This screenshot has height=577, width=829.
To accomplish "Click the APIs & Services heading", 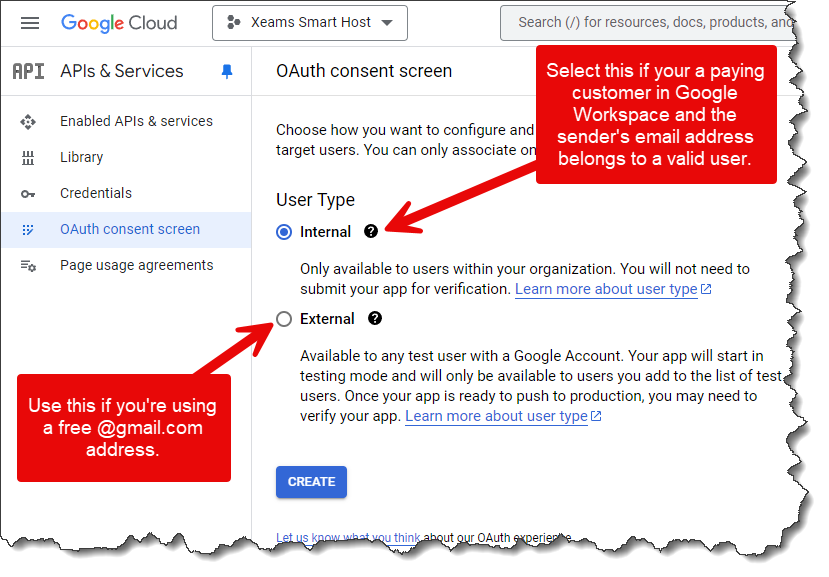I will pyautogui.click(x=122, y=71).
